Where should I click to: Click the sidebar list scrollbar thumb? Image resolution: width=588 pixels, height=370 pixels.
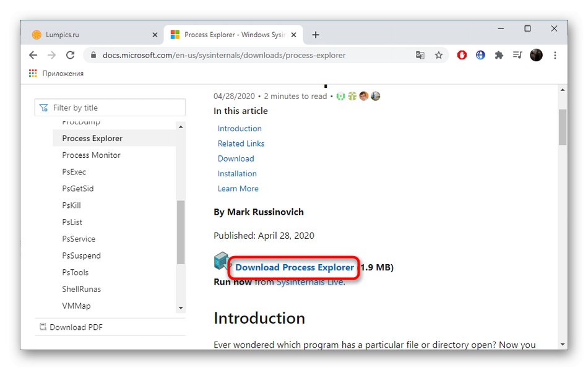tap(181, 233)
